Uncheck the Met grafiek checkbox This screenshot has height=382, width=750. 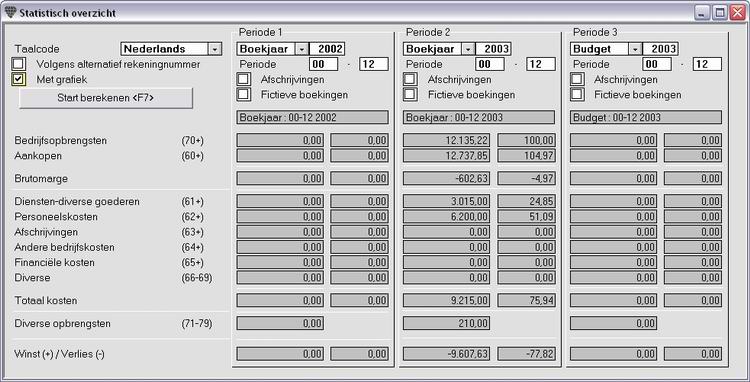(18, 79)
